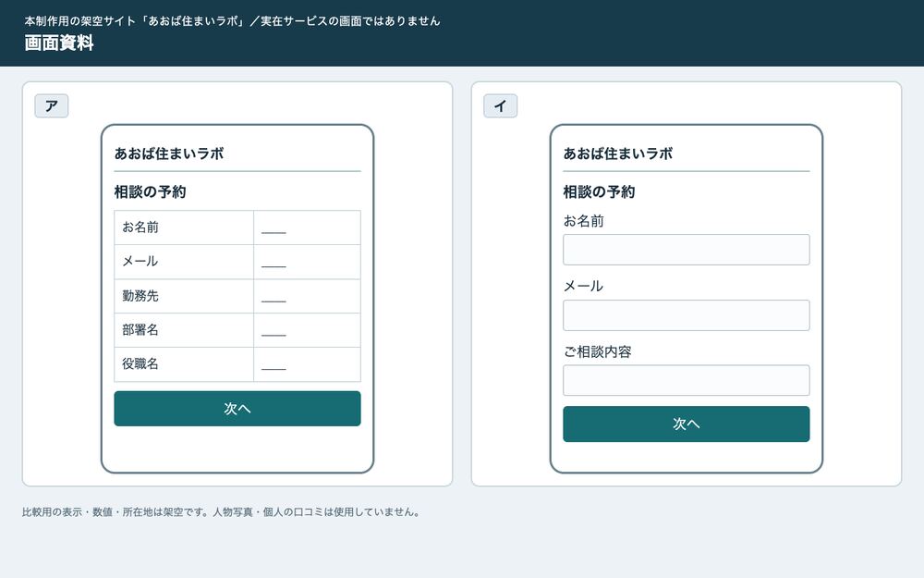924x578 pixels.
Task: Click the 相談の予約 heading in panel イ
Action: pyautogui.click(x=600, y=191)
